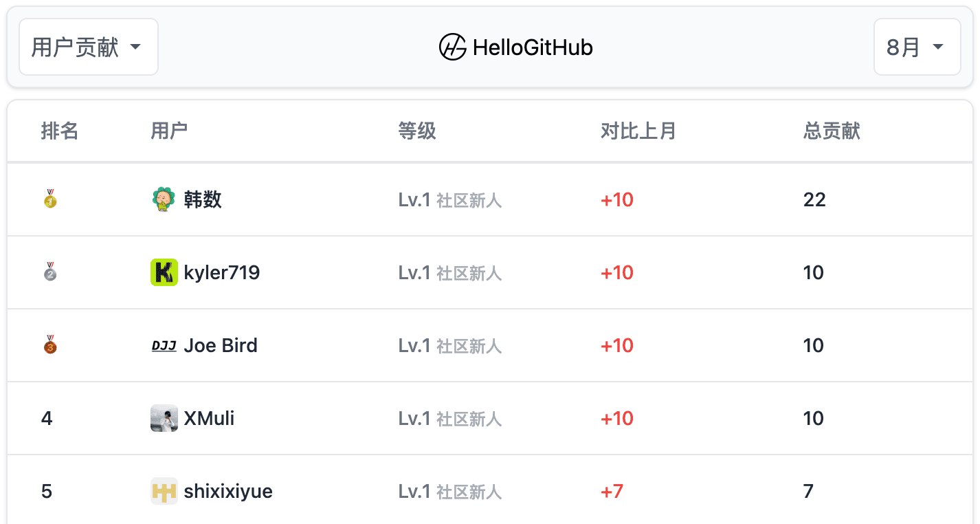Click Joe Bird's DJJ avatar
This screenshot has width=980, height=524.
click(x=164, y=345)
